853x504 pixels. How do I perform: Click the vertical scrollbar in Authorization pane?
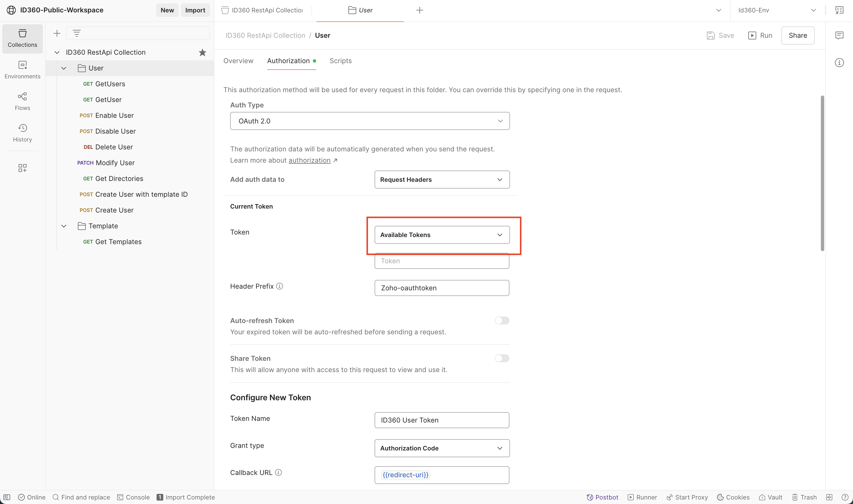[x=823, y=173]
